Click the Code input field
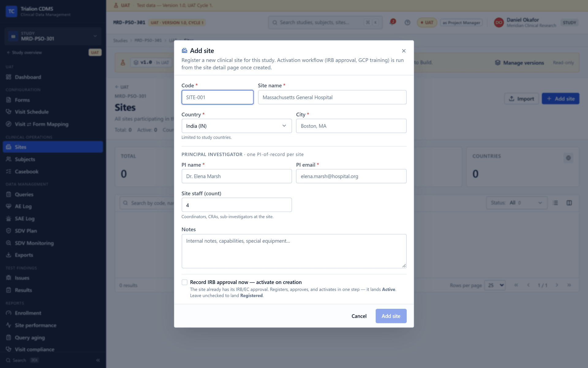 click(217, 97)
